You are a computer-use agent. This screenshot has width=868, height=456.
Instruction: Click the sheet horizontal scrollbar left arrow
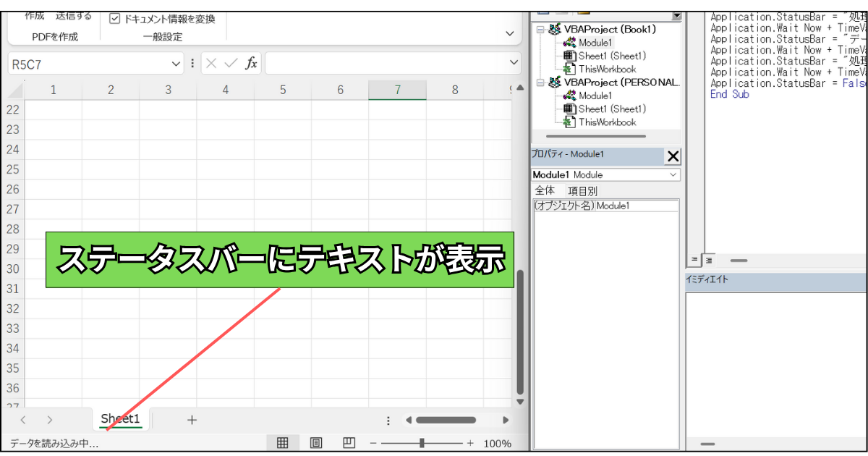pos(409,420)
